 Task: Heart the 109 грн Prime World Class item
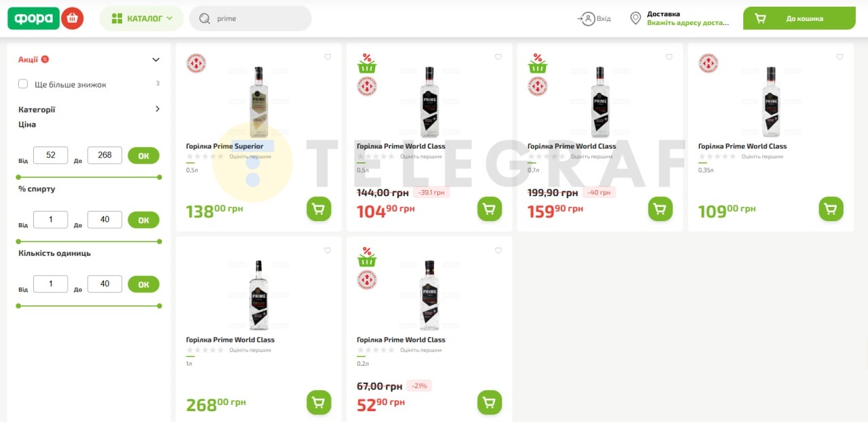tap(840, 57)
